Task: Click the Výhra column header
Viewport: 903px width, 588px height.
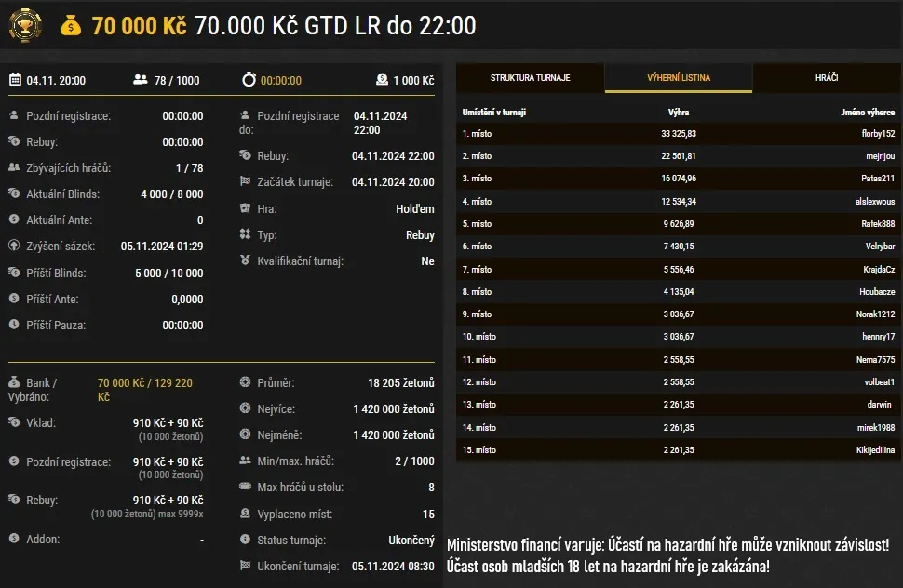Action: coord(679,113)
